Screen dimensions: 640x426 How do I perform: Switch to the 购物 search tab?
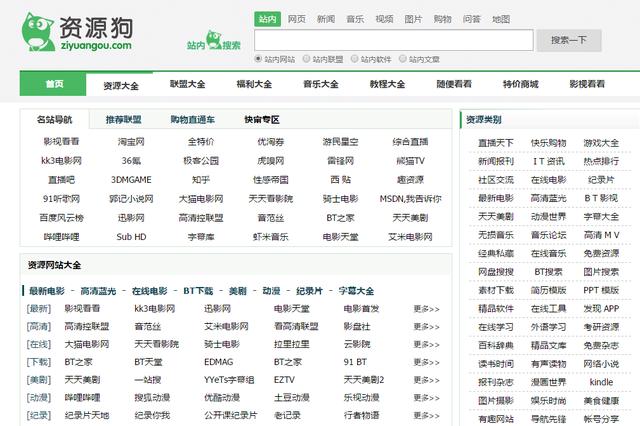point(442,19)
